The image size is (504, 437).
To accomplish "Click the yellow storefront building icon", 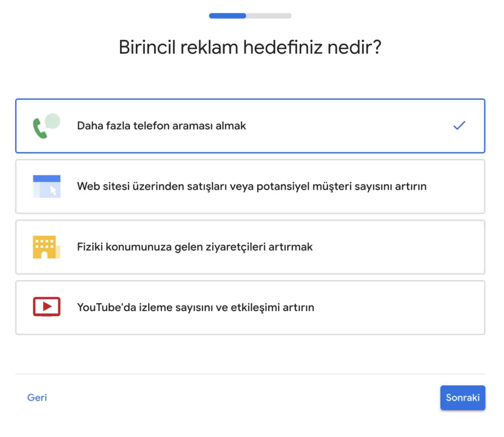I will (x=46, y=247).
